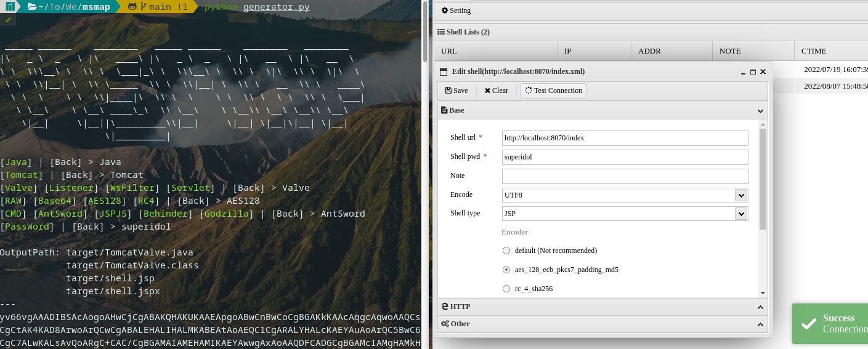This screenshot has width=868, height=349.
Task: Click the dialog scrollbar up arrow
Action: (x=763, y=125)
